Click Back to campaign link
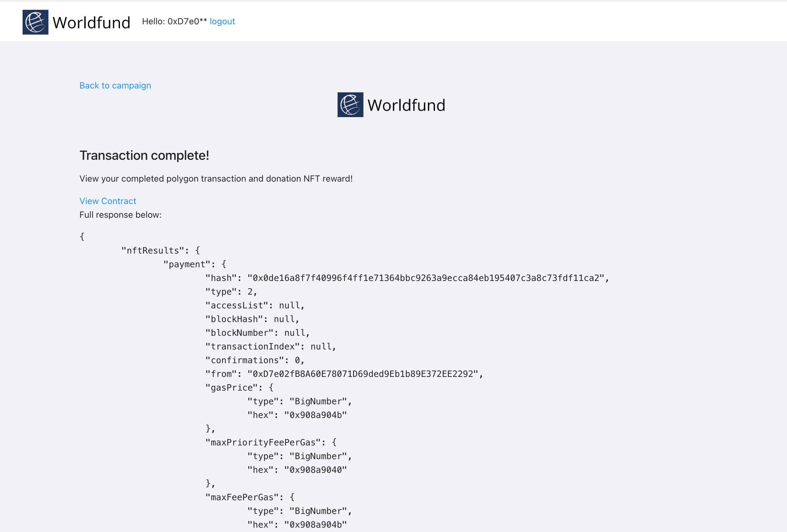 pos(115,85)
